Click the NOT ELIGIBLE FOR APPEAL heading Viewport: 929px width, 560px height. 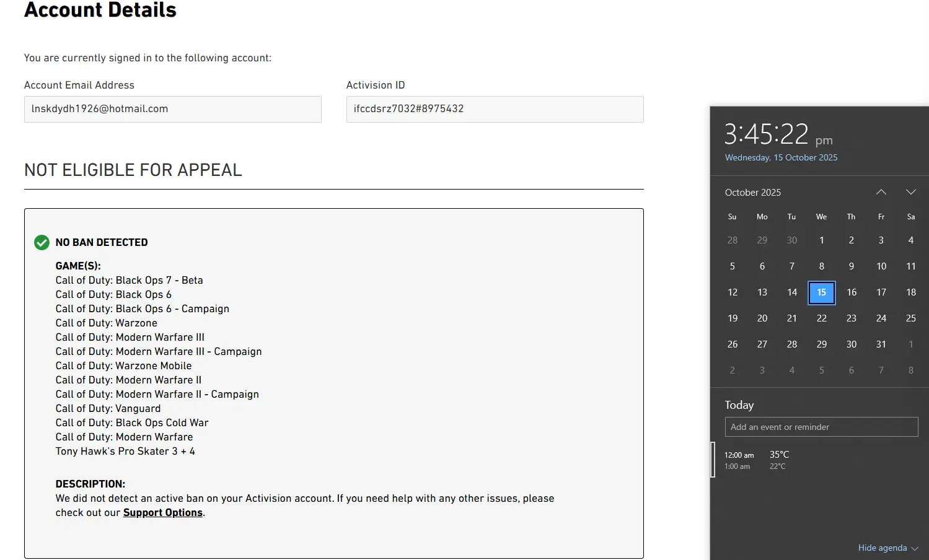[133, 170]
